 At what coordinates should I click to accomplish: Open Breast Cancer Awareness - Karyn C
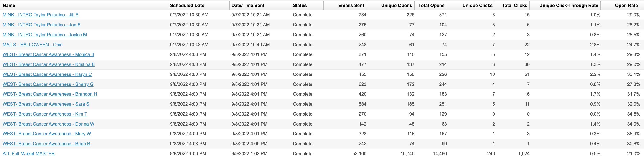click(47, 74)
